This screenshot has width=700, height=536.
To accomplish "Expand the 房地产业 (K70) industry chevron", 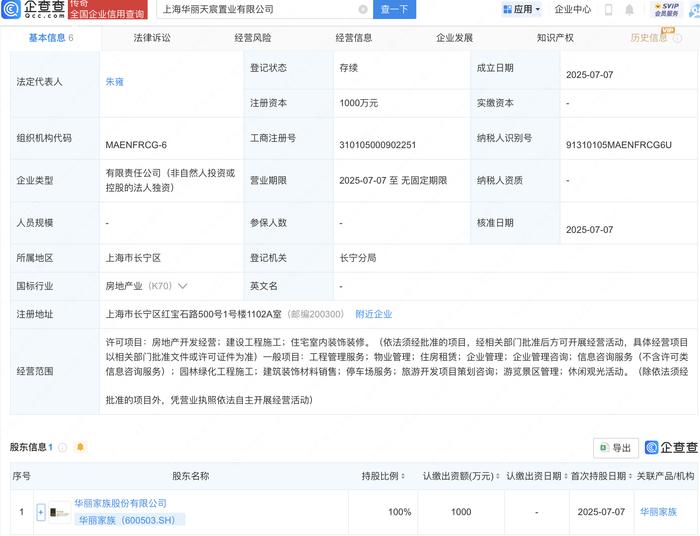I will click(x=182, y=286).
